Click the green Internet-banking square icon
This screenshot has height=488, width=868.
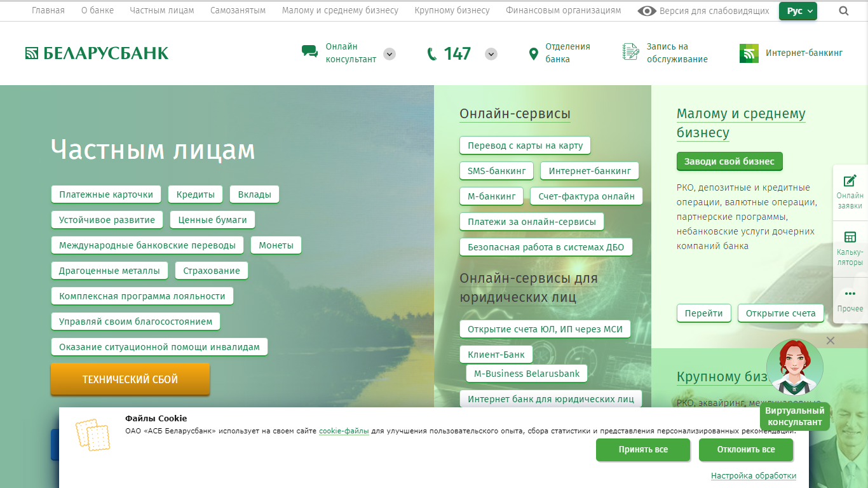click(x=749, y=53)
